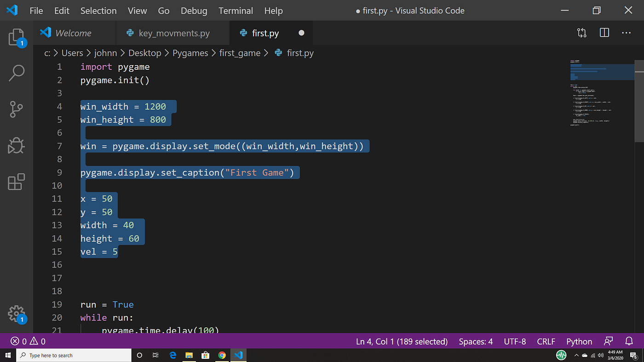Screen dimensions: 644x362
Task: Open the Source Control view icon
Action: coord(17,109)
